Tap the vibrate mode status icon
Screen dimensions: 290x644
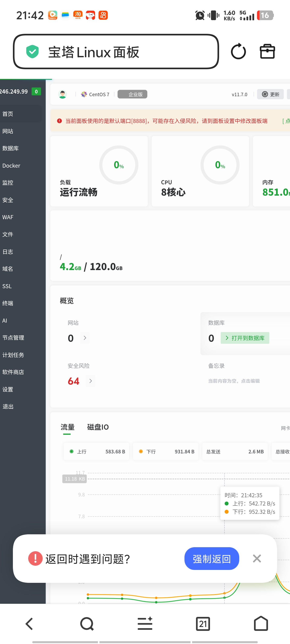pos(213,15)
